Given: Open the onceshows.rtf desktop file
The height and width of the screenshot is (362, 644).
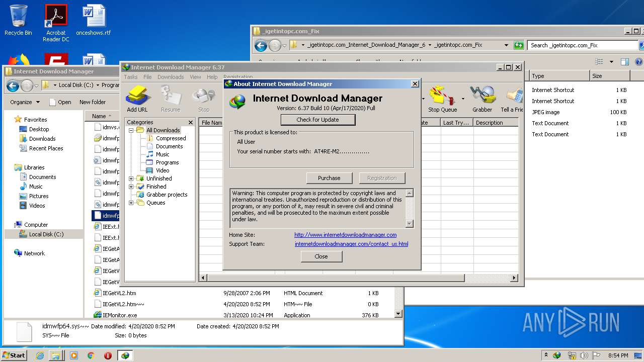Looking at the screenshot, I should (94, 20).
